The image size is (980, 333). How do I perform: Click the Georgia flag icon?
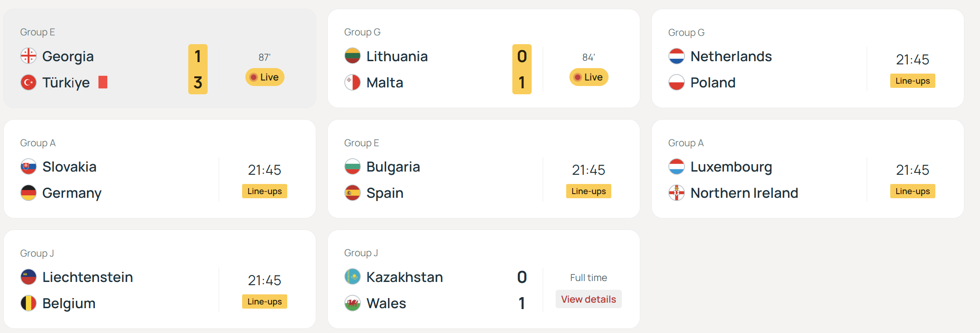coord(29,56)
